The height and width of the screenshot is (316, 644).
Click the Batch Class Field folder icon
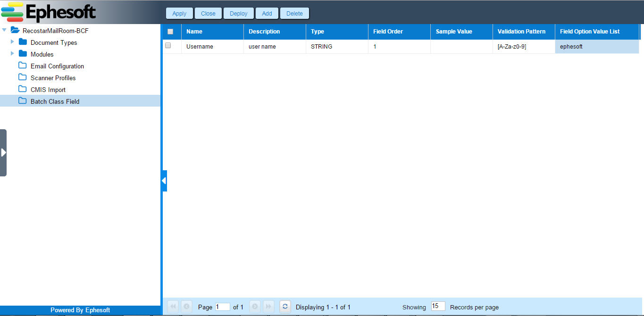(23, 100)
